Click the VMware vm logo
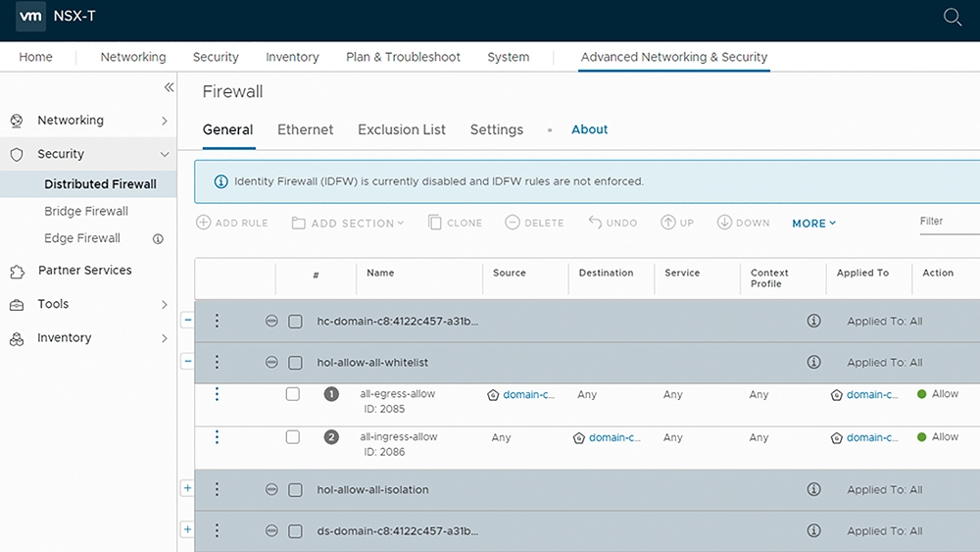This screenshot has height=552, width=980. pyautogui.click(x=30, y=17)
